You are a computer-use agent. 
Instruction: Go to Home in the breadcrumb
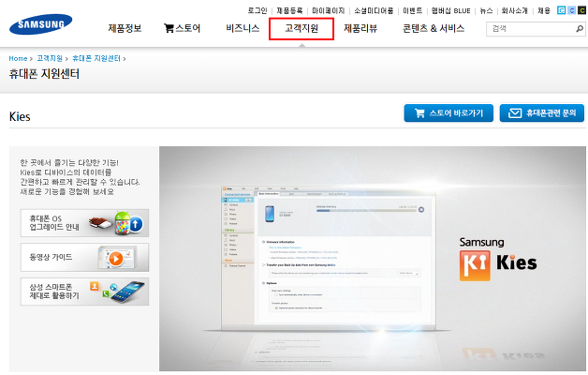pyautogui.click(x=18, y=58)
